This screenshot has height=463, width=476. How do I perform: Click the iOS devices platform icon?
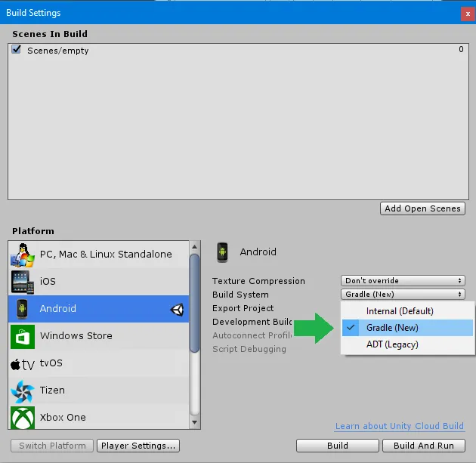(x=23, y=282)
